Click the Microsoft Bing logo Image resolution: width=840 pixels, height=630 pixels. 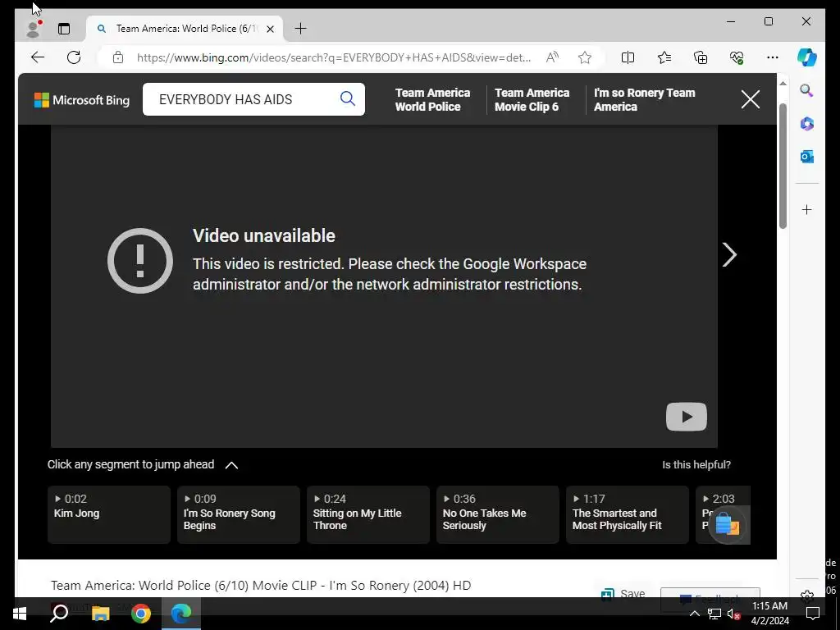pos(82,100)
